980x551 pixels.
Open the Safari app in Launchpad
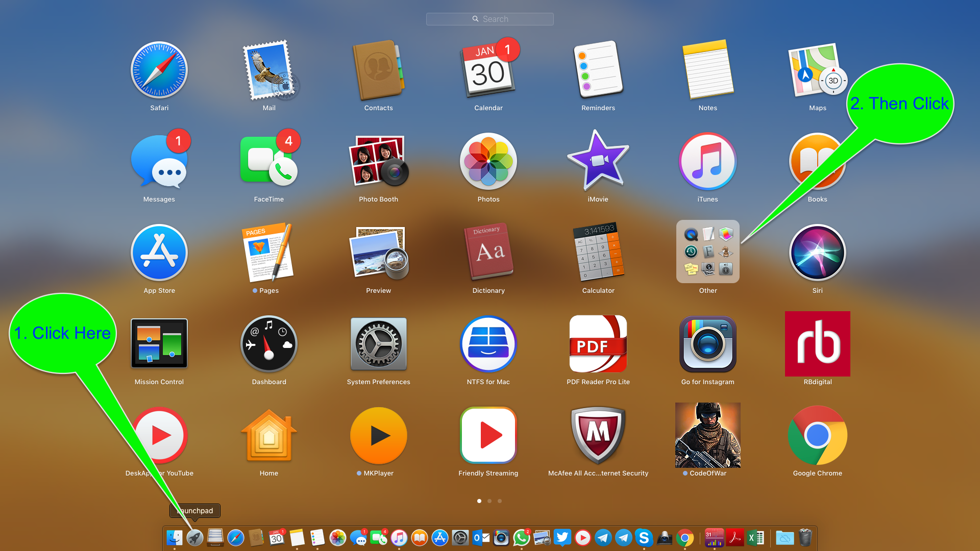(159, 70)
